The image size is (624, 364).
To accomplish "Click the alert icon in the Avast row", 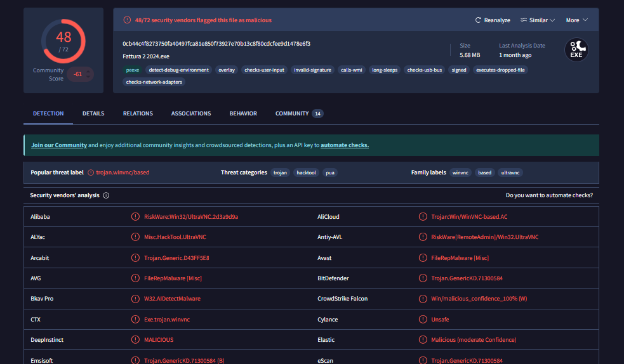I will 423,257.
